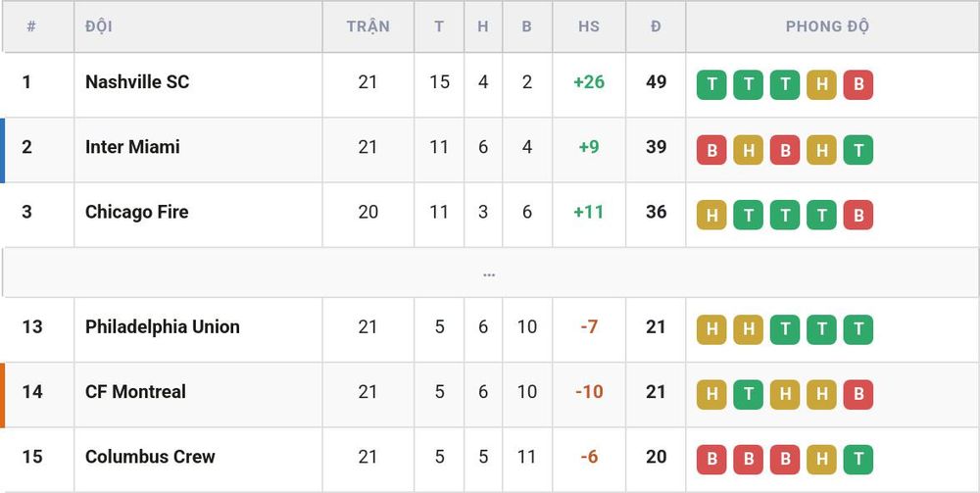980x493 pixels.
Task: Sort by the HS goal difference header
Action: [x=589, y=26]
